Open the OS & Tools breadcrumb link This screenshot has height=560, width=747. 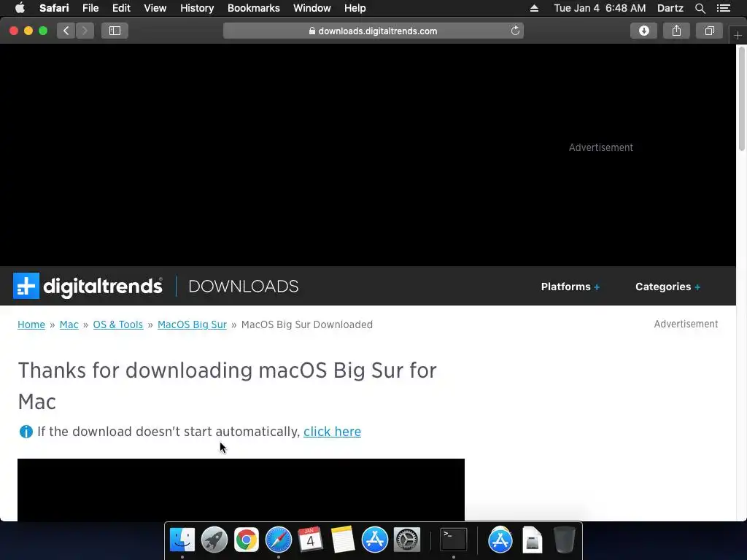pyautogui.click(x=118, y=324)
